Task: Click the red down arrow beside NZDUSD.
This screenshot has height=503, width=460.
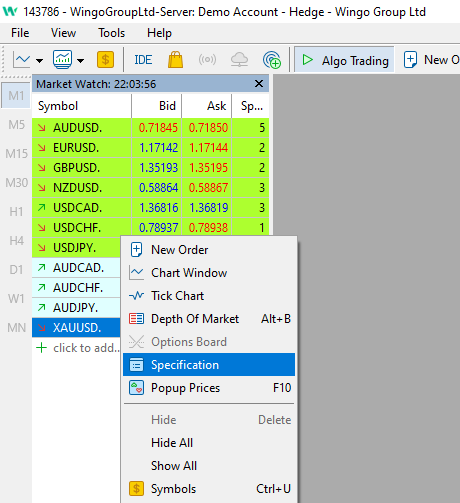Action: point(42,188)
